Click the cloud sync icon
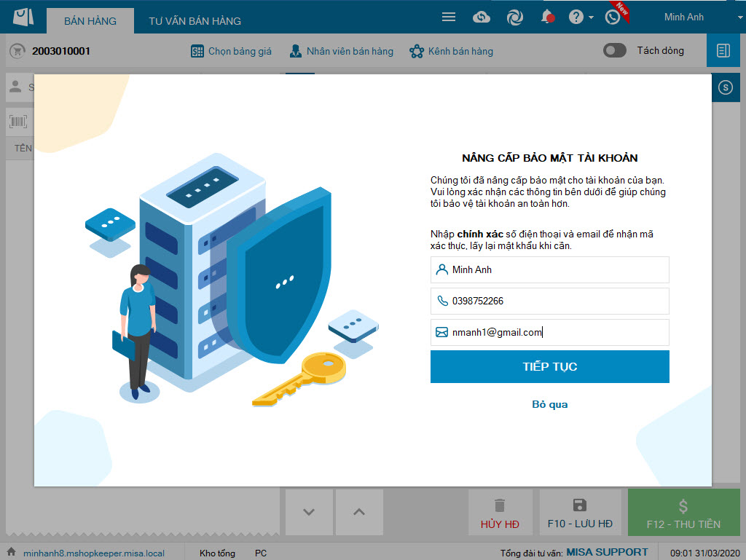This screenshot has width=746, height=560. pyautogui.click(x=482, y=17)
